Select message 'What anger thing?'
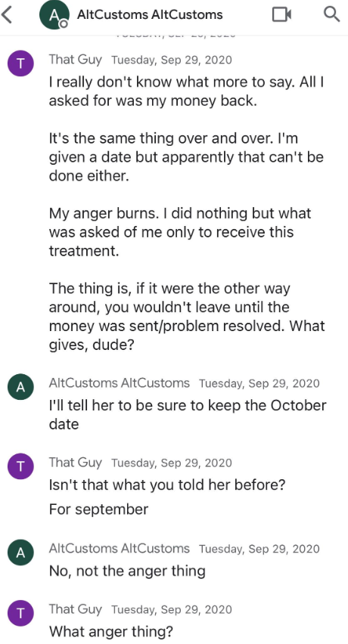The image size is (348, 644). (111, 631)
